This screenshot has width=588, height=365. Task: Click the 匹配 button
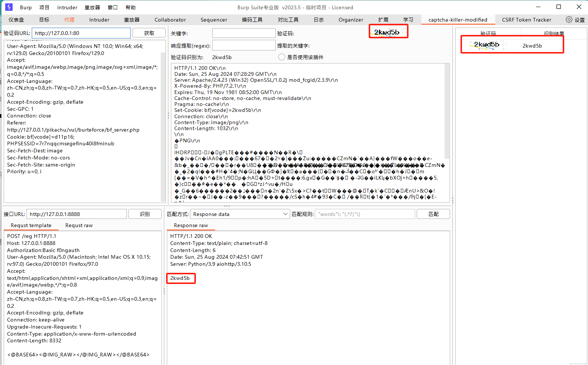[x=433, y=214]
